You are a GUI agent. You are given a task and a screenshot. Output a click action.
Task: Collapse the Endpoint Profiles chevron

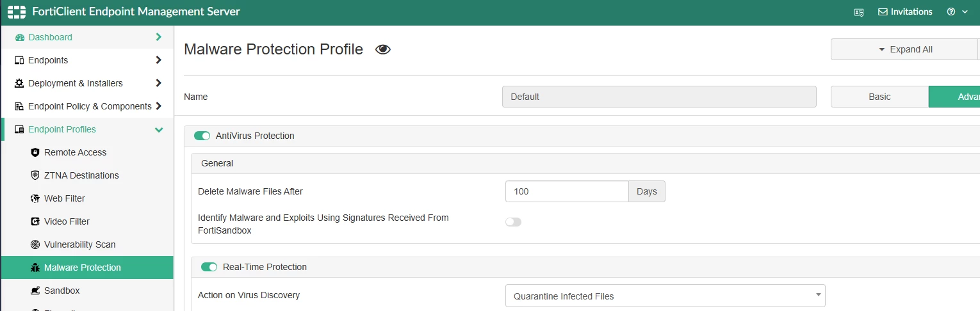point(159,129)
